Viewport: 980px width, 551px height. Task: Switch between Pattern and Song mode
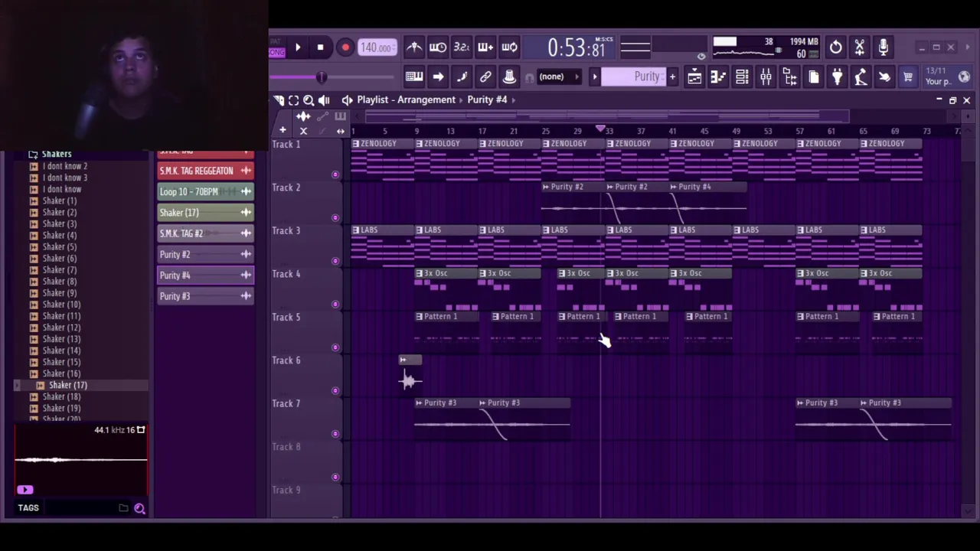tap(277, 47)
